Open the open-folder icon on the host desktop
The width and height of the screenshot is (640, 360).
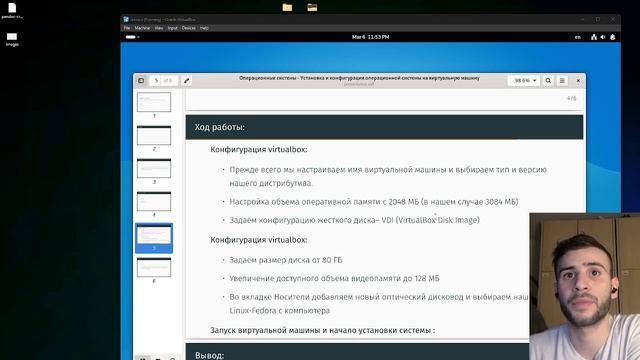312,7
